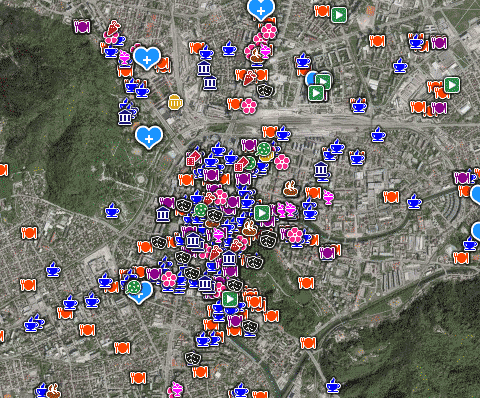Open the green play marker in the northeast industrial area
The height and width of the screenshot is (398, 480).
pyautogui.click(x=452, y=85)
